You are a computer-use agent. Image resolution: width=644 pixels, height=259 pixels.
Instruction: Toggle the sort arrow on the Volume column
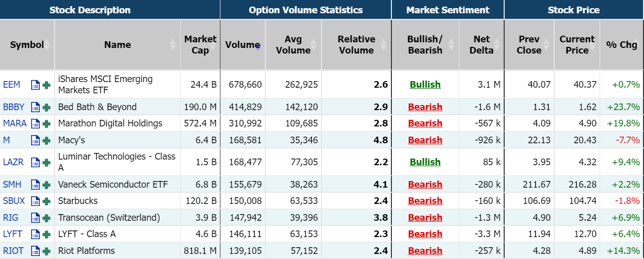[258, 46]
